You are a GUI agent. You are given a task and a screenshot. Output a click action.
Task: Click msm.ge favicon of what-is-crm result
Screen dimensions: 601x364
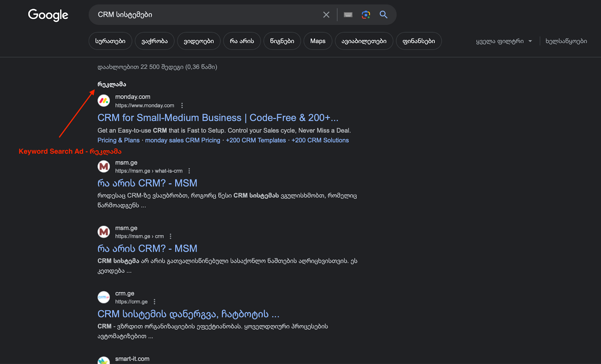[x=104, y=166]
